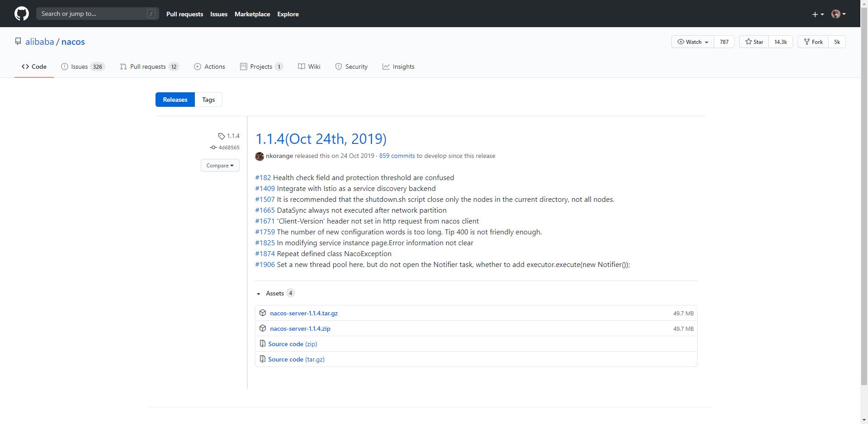868x424 pixels.
Task: Open issue #1671
Action: pos(265,221)
